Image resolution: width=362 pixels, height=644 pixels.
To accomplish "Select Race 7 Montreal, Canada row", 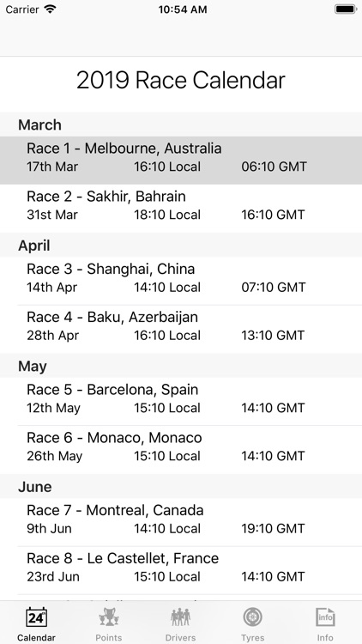I will tap(181, 522).
